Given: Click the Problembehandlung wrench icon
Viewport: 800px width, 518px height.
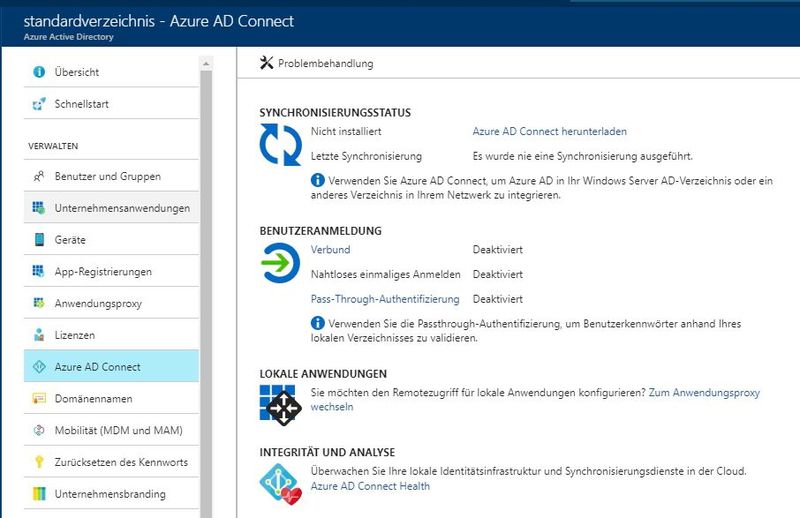Looking at the screenshot, I should click(x=266, y=63).
